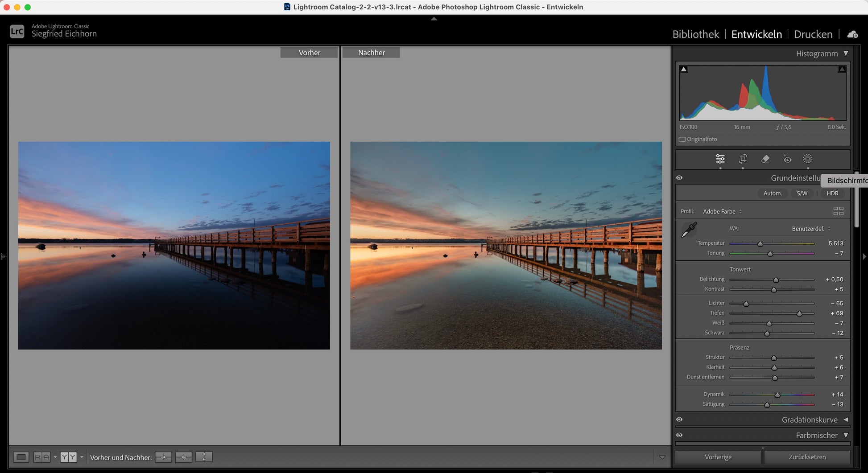Switch to the Bibliothek module

pyautogui.click(x=695, y=34)
